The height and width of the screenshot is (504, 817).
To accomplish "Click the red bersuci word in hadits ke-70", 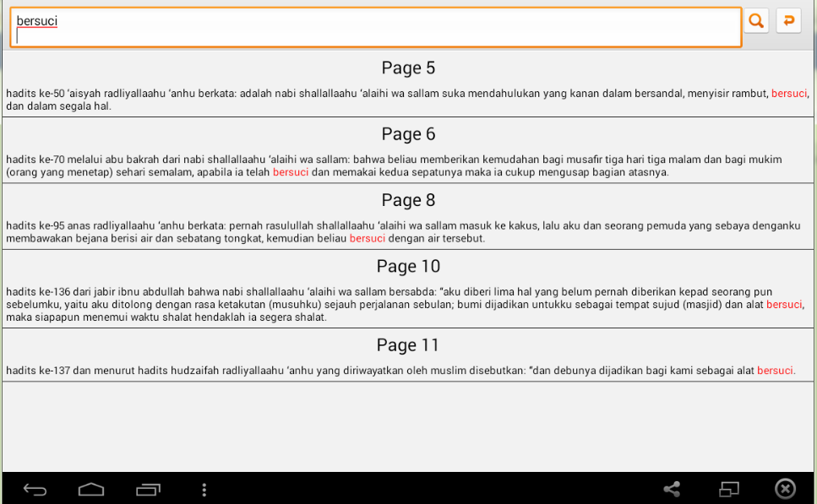I will (291, 172).
